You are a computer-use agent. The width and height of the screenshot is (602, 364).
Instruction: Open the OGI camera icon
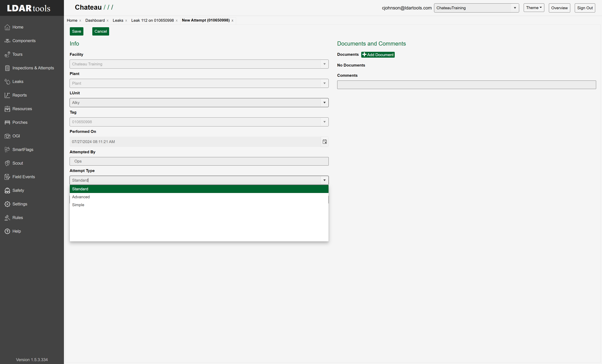(x=7, y=136)
